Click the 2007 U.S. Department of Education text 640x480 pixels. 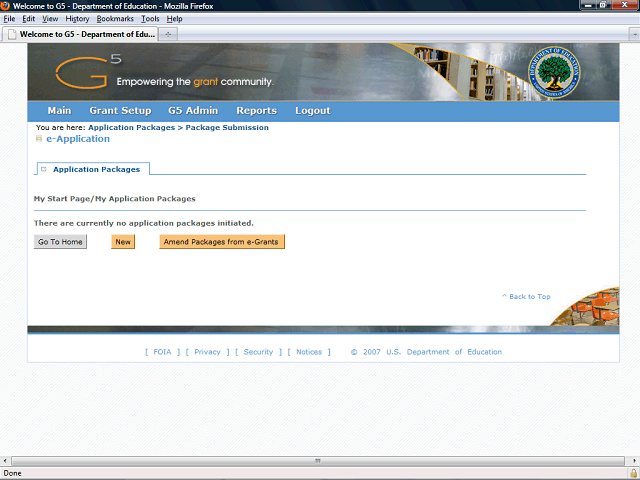pos(426,352)
